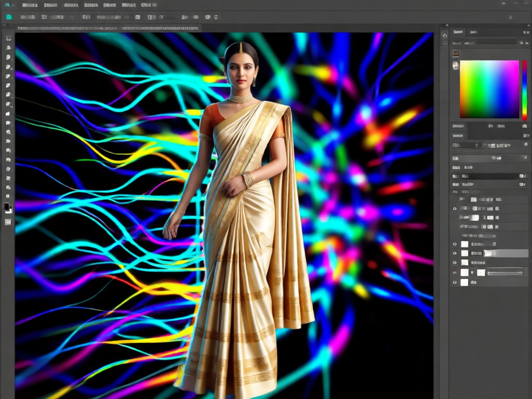Click the horizontal slider on the masked layer row

505,272
